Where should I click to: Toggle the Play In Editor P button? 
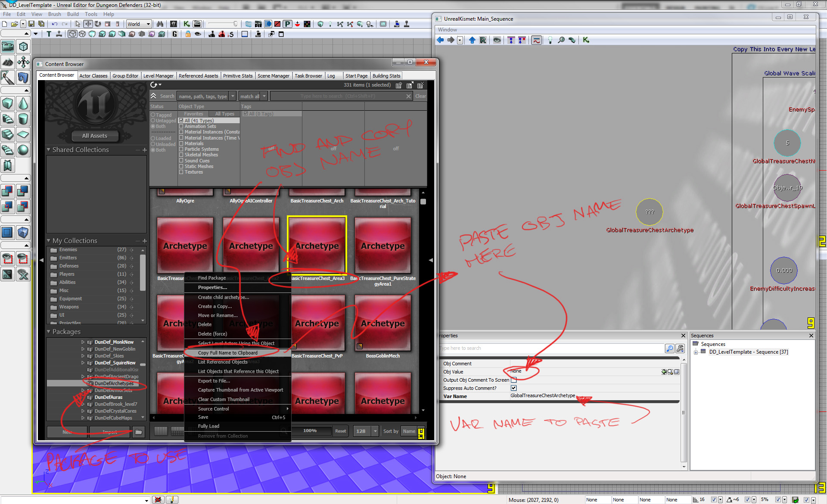pos(287,24)
